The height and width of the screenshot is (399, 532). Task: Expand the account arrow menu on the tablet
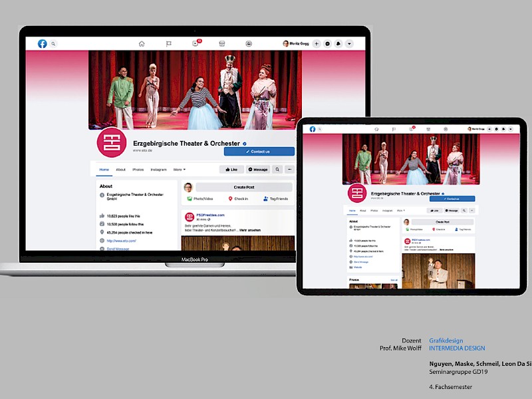pyautogui.click(x=510, y=129)
